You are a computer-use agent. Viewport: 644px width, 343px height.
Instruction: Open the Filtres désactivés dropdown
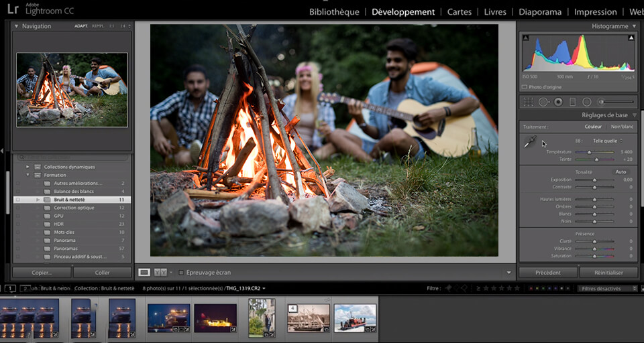pyautogui.click(x=608, y=289)
